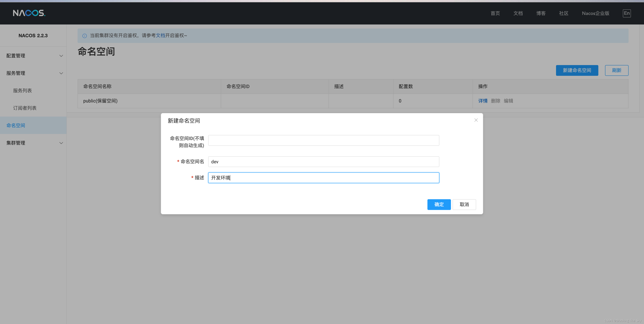Close the 新建命名空间 dialog with X
Screen dimensions: 644x324
coord(476,120)
